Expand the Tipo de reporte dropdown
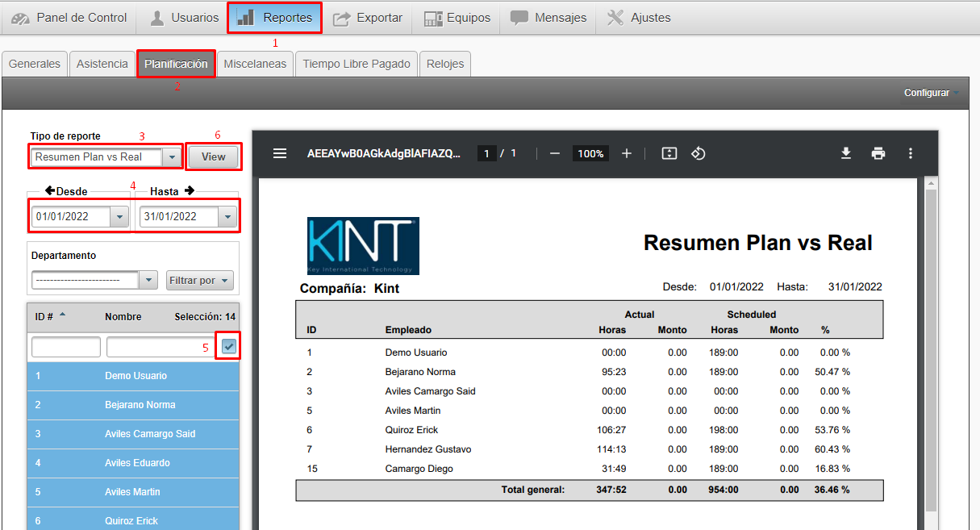Screen dimensions: 980x530 (x=172, y=157)
